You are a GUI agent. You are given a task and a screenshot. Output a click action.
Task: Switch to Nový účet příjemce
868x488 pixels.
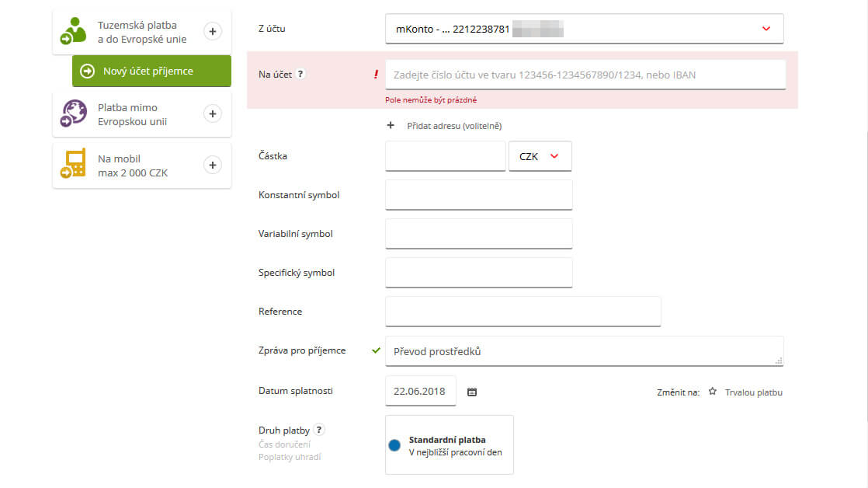point(151,71)
